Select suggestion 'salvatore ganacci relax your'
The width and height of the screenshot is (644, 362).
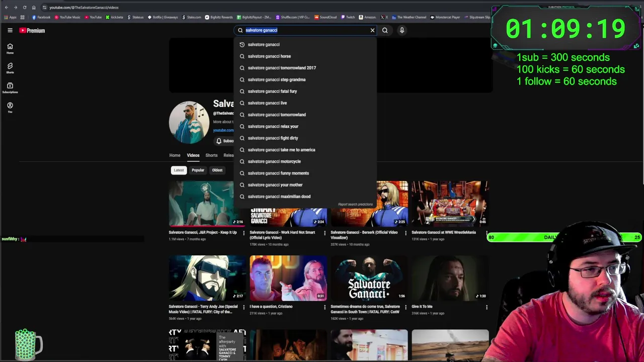point(305,126)
